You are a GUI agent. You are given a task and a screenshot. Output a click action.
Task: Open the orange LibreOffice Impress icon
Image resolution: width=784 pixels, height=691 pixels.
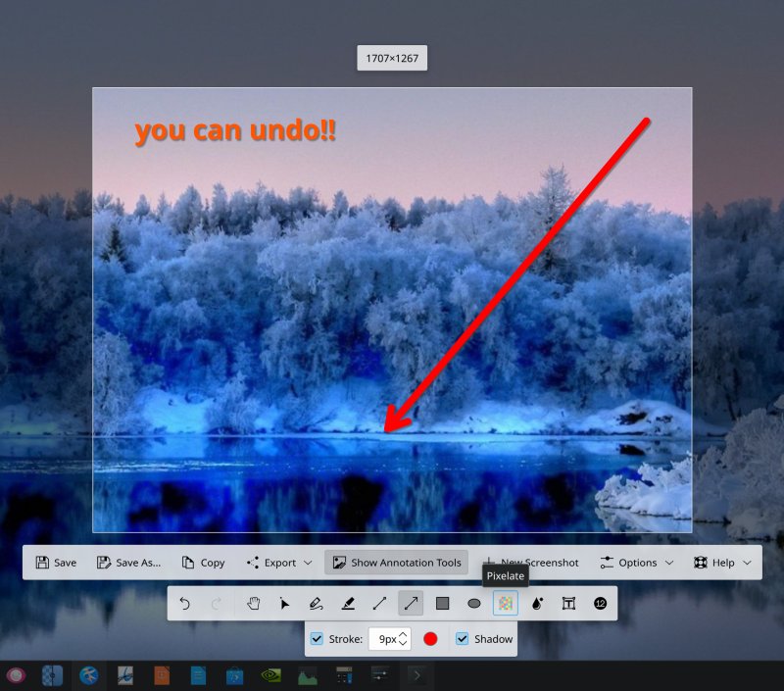[x=162, y=676]
